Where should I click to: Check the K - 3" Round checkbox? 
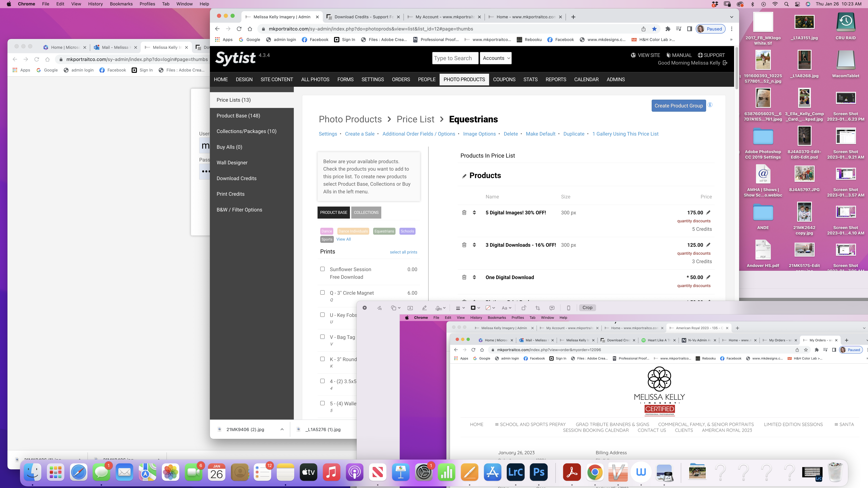click(x=322, y=359)
